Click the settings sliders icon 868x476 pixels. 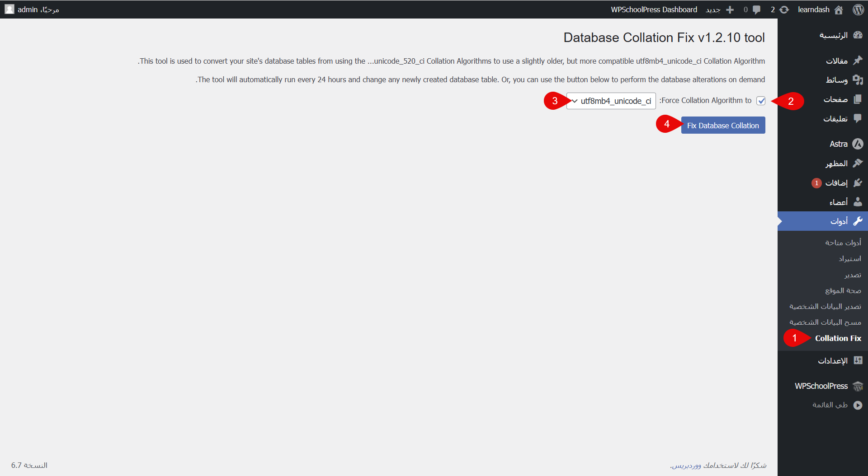tap(858, 360)
